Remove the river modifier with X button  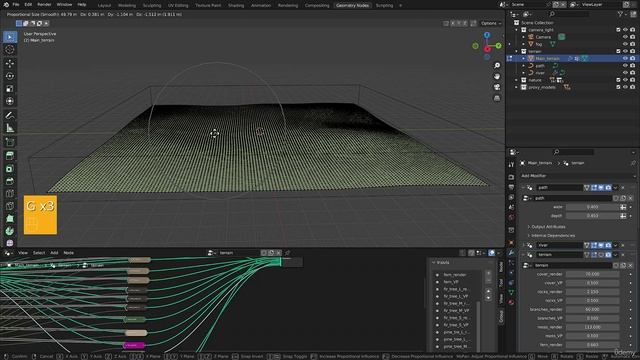click(623, 245)
